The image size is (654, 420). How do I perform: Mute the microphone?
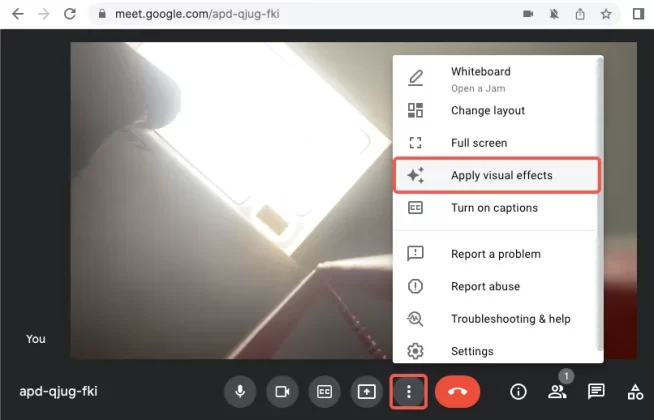tap(240, 392)
